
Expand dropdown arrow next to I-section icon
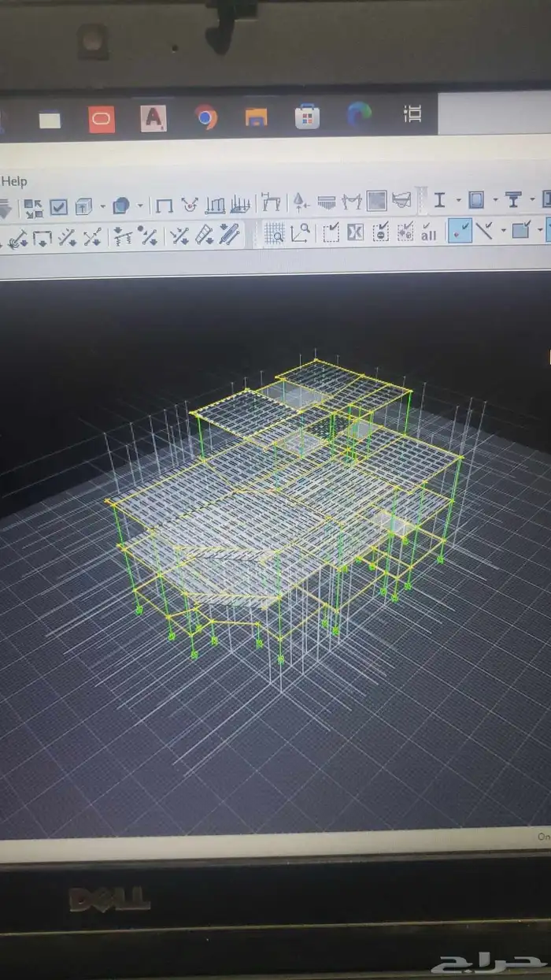click(456, 200)
